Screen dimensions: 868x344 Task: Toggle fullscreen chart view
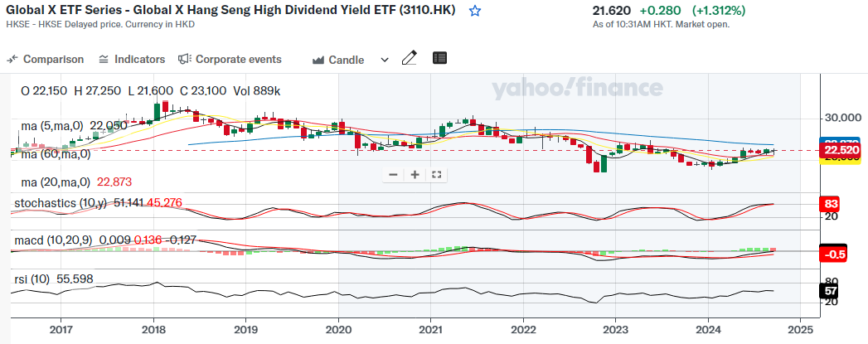pos(436,175)
